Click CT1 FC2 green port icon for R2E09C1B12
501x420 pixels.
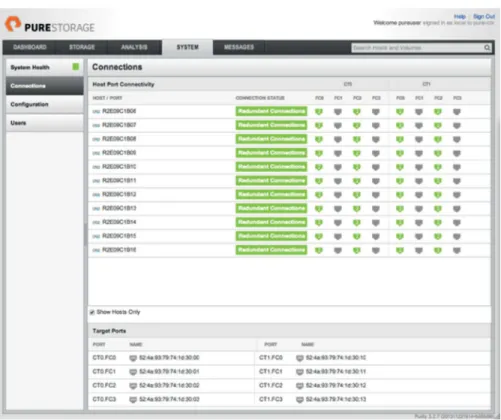[438, 195]
